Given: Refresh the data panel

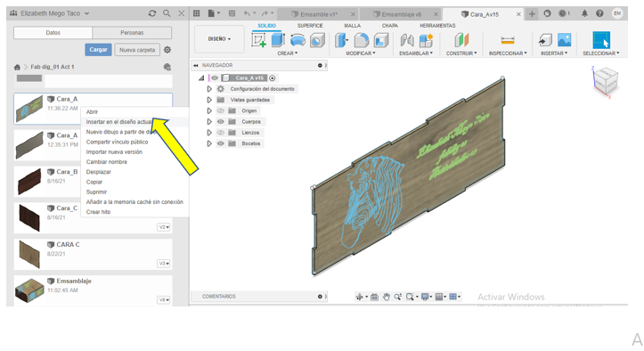Looking at the screenshot, I should pos(152,13).
